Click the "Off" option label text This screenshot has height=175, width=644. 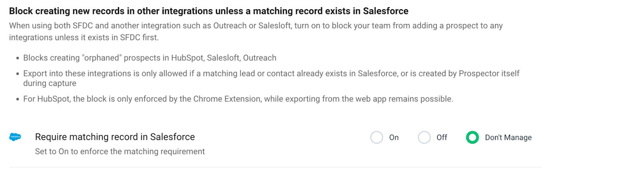tap(442, 138)
